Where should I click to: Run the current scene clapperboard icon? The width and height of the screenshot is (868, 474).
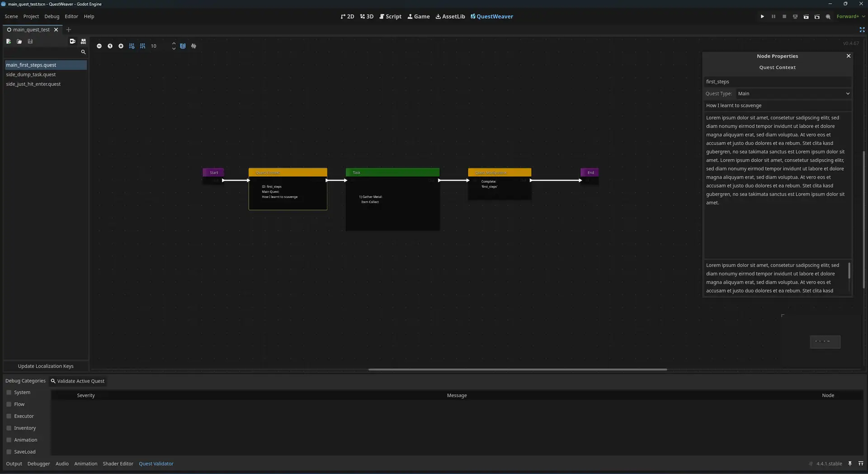(806, 17)
